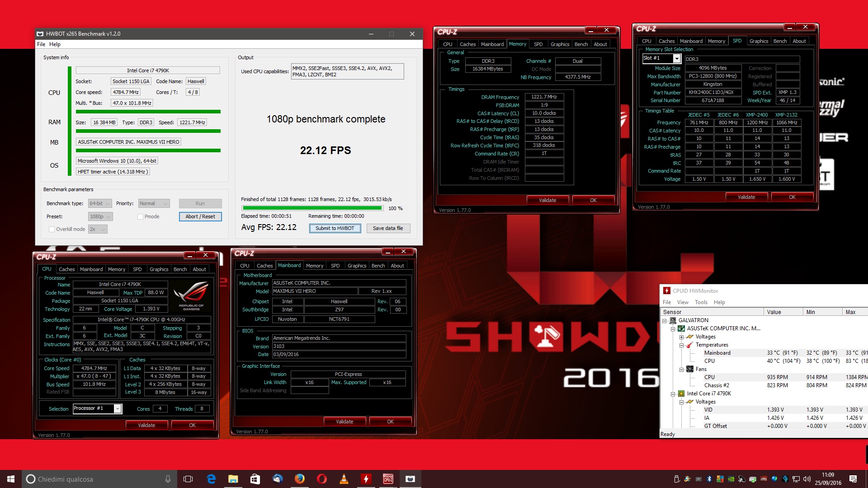Open the HWBOT File menu
Screen dimensions: 868x488
(x=41, y=44)
